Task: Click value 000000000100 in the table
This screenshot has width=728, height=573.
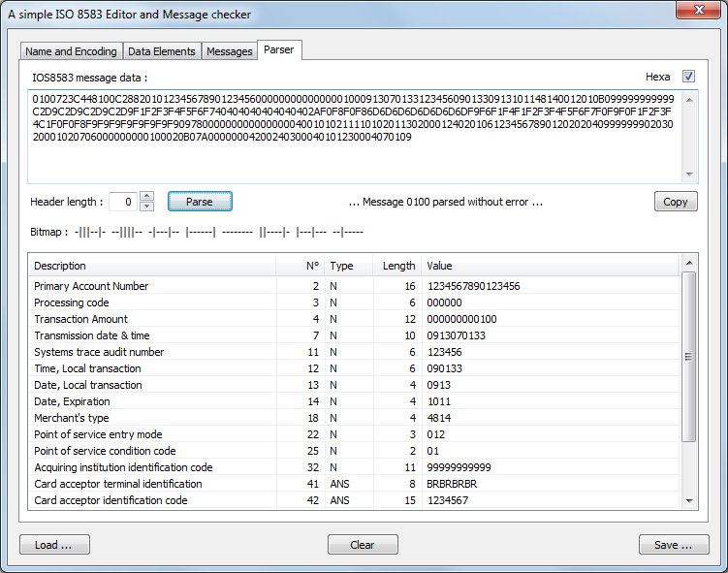Action: [462, 319]
